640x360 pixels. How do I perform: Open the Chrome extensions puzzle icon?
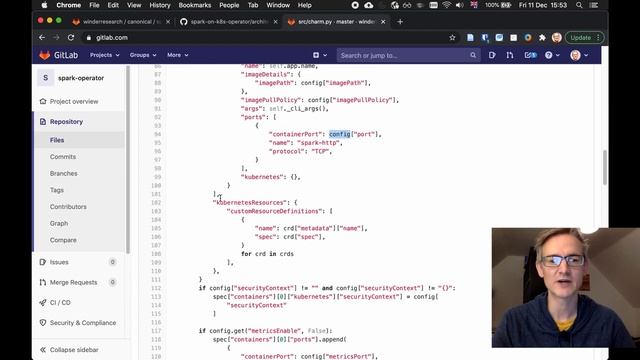click(542, 38)
